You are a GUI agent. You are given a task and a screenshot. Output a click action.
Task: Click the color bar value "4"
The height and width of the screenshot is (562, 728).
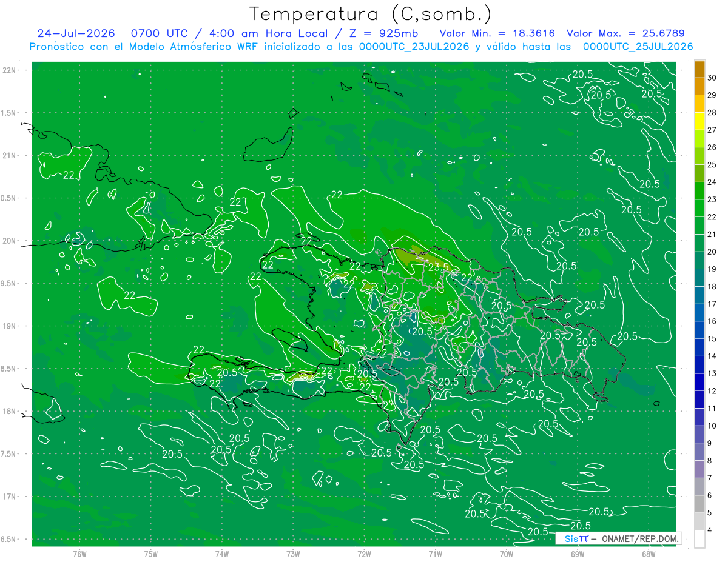(x=710, y=530)
